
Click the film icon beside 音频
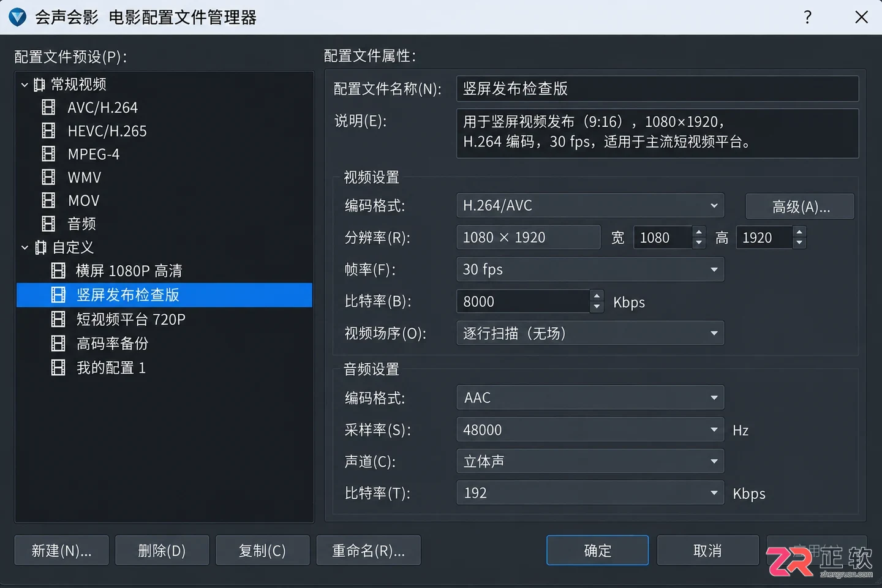tap(48, 224)
